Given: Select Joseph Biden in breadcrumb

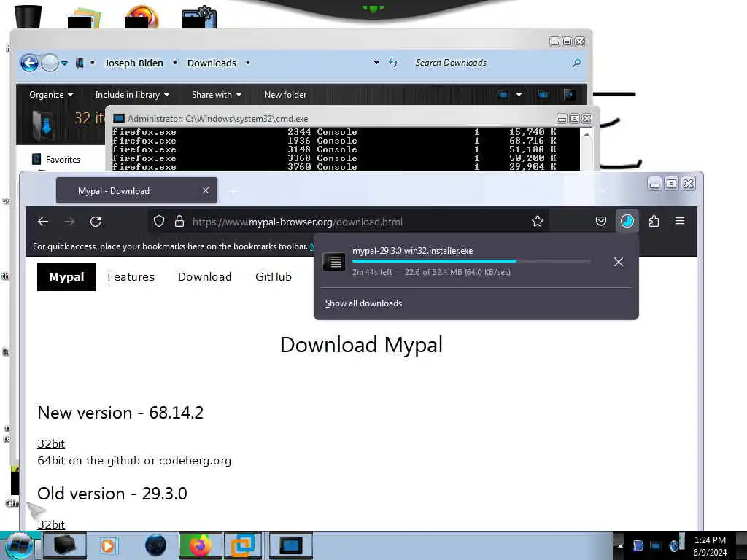Looking at the screenshot, I should pyautogui.click(x=134, y=63).
